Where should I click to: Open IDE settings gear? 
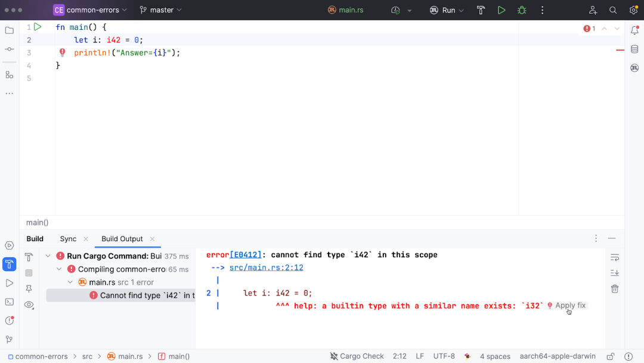pos(634,10)
